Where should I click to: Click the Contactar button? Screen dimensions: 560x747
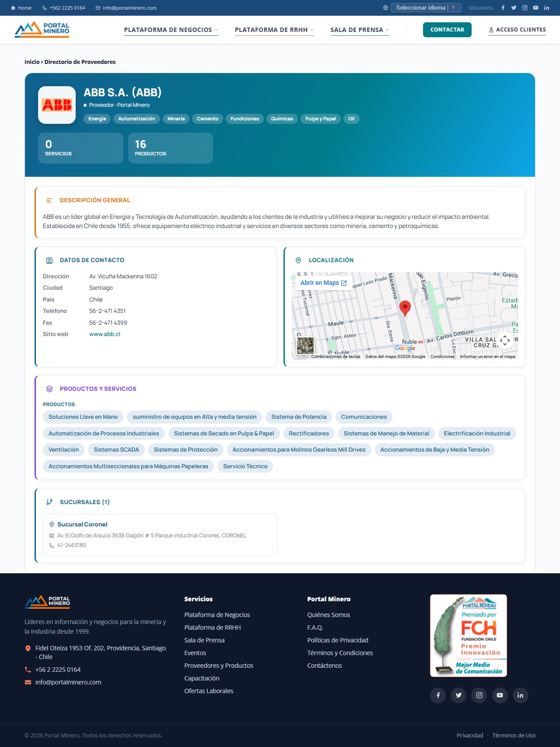pyautogui.click(x=447, y=30)
